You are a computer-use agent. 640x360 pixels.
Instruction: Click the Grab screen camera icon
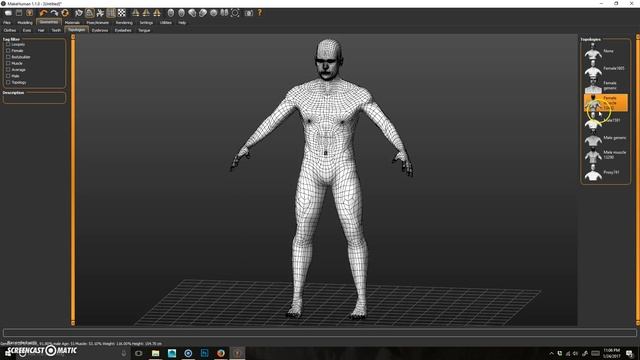tap(249, 13)
